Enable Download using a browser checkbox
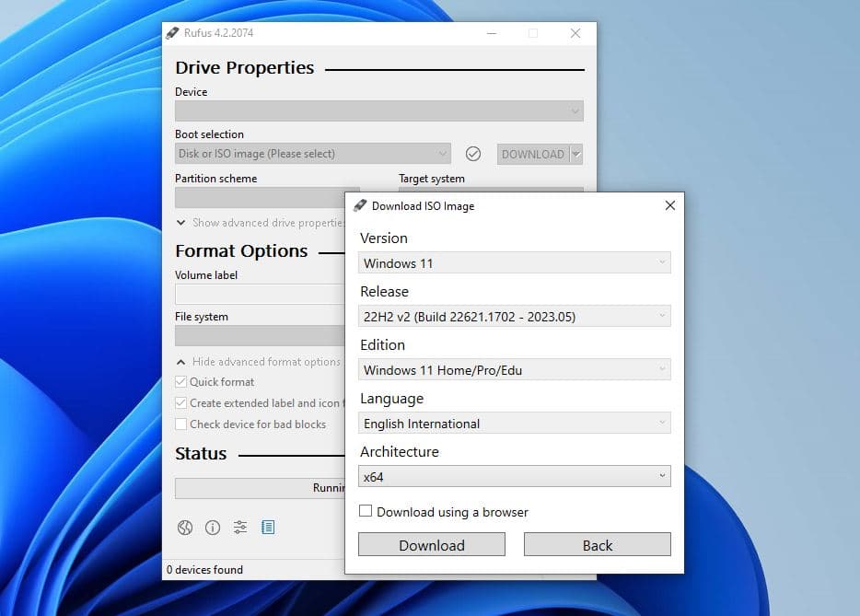 click(366, 511)
